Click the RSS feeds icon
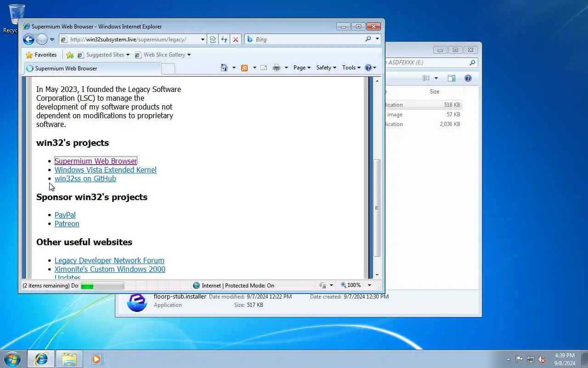 (244, 68)
